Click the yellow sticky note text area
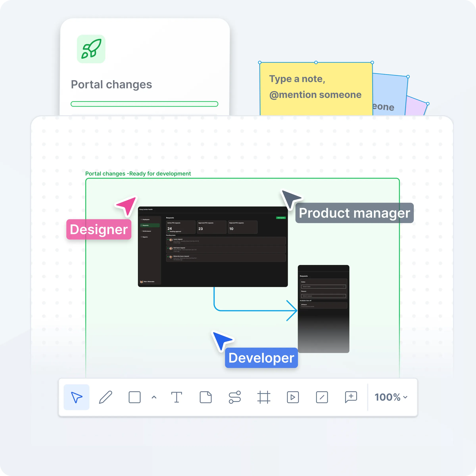This screenshot has width=476, height=476. [x=315, y=87]
